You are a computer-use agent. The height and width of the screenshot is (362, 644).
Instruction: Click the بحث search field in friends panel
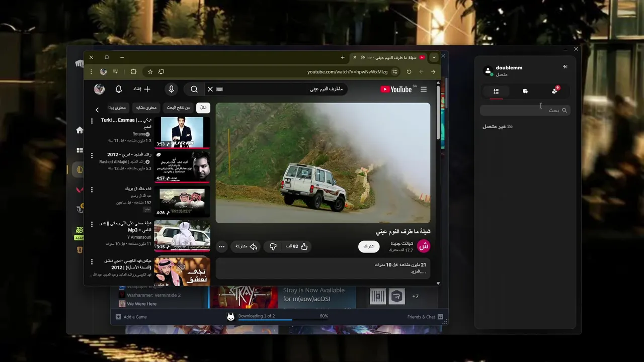(x=525, y=110)
